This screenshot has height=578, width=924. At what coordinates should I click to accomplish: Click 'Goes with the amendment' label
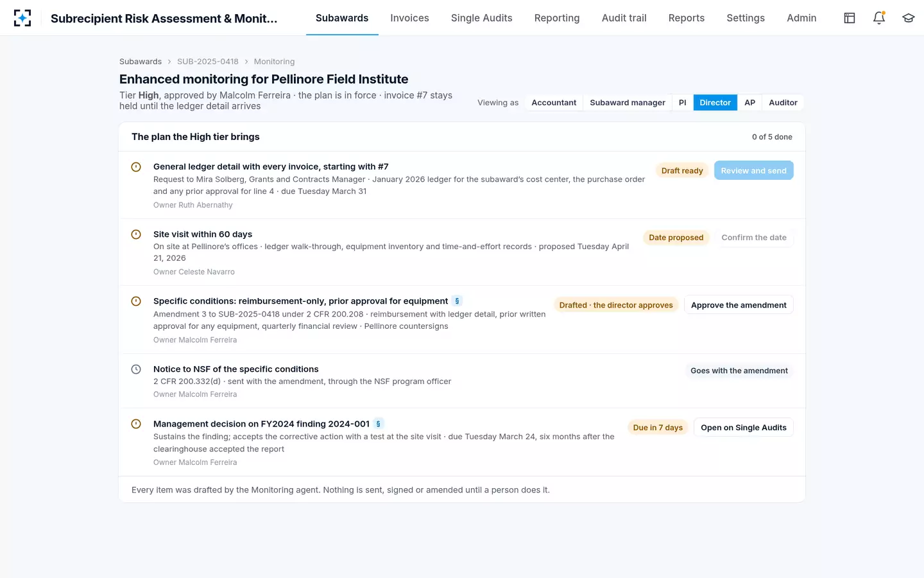click(x=739, y=371)
